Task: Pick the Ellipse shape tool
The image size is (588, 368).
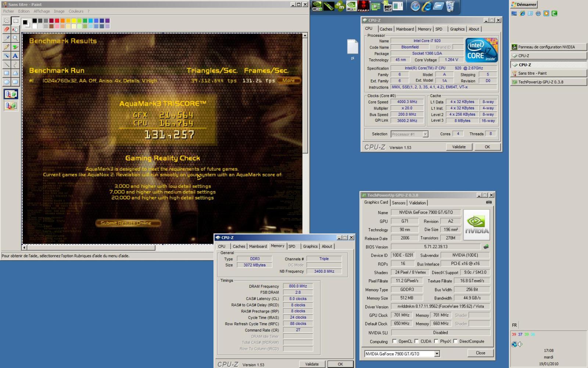Action: click(x=7, y=82)
